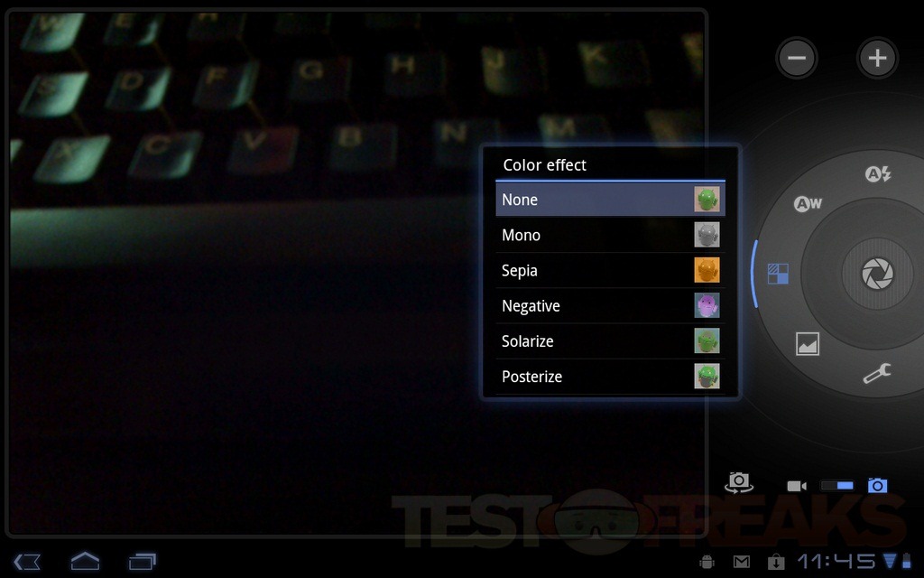This screenshot has height=578, width=924.
Task: Switch to still photo camera icon
Action: coord(877,486)
